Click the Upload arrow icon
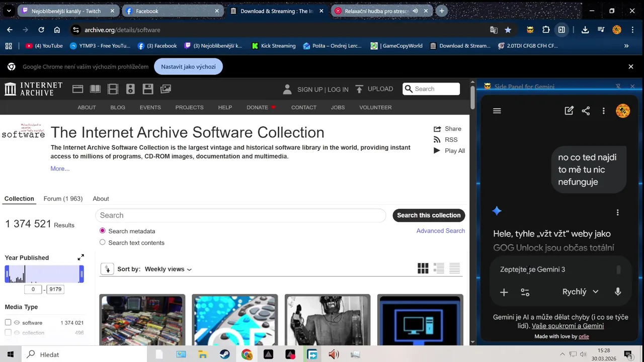 359,89
